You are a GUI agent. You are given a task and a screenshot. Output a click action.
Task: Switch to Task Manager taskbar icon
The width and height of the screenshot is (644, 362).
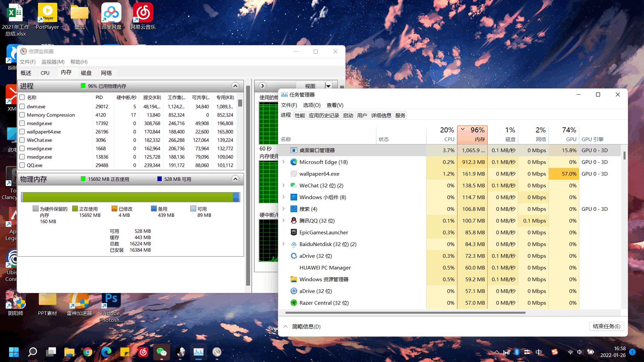tap(199, 352)
